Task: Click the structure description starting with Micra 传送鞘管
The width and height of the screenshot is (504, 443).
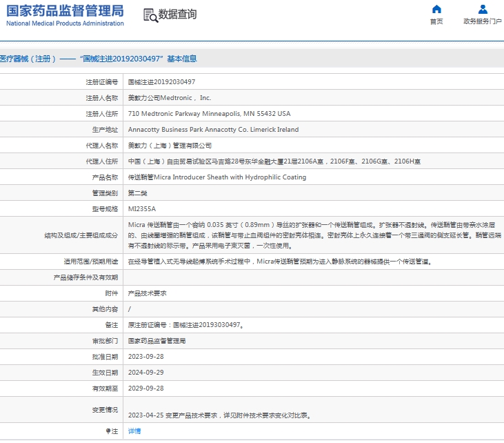Action: click(314, 235)
